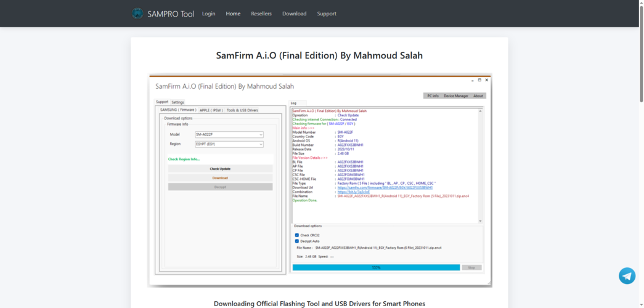Switch to the APPLE ( IPSW ) tab
Screen dimensions: 644x308
[x=211, y=110]
